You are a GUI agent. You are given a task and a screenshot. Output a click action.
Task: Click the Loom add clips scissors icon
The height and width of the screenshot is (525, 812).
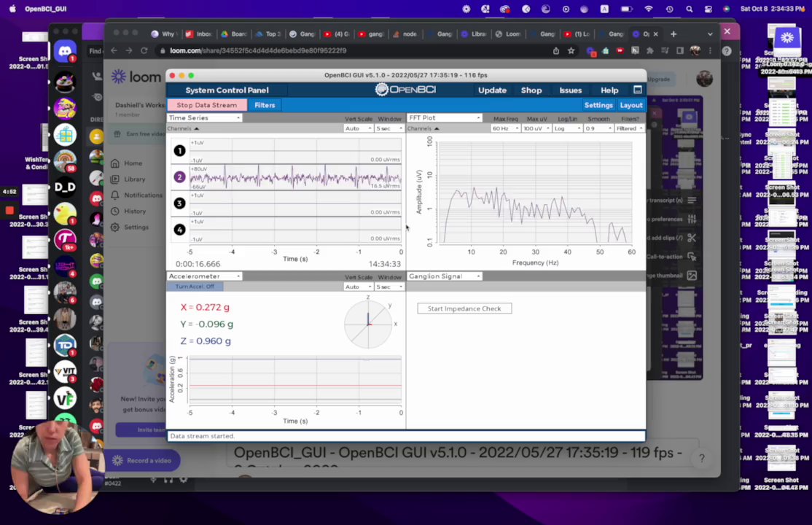(692, 238)
